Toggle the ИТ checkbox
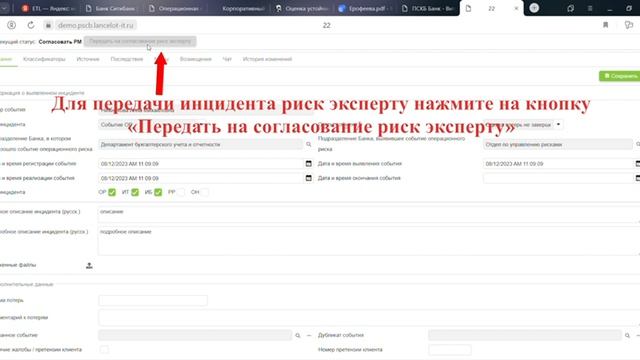 [135, 192]
